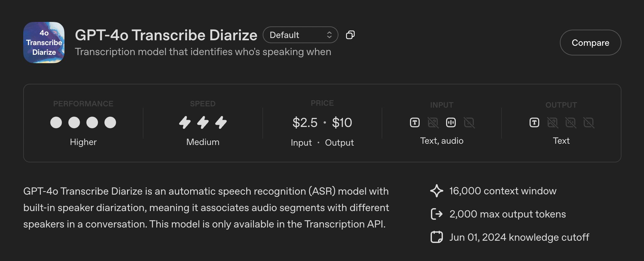The width and height of the screenshot is (644, 261).
Task: Click the GPT-4o Transcribe Diarize logo thumbnail
Action: click(x=44, y=42)
